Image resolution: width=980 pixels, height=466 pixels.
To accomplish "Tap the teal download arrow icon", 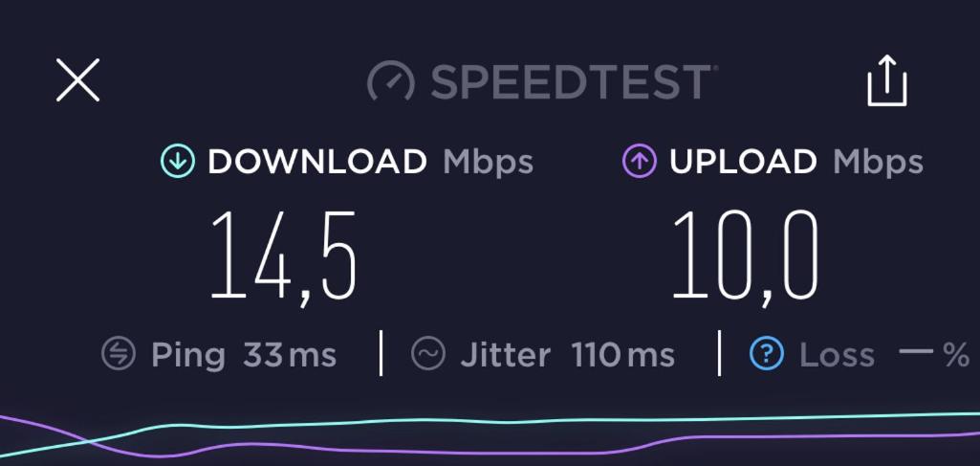I will [x=178, y=162].
